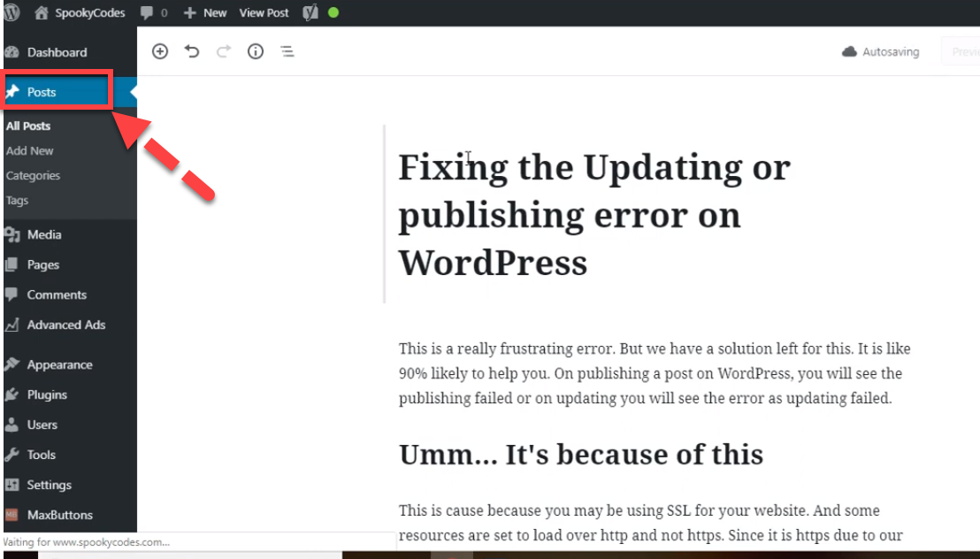Click paragraph starting 'This is cause because'
Viewport: 980px width, 559px height.
[651, 523]
